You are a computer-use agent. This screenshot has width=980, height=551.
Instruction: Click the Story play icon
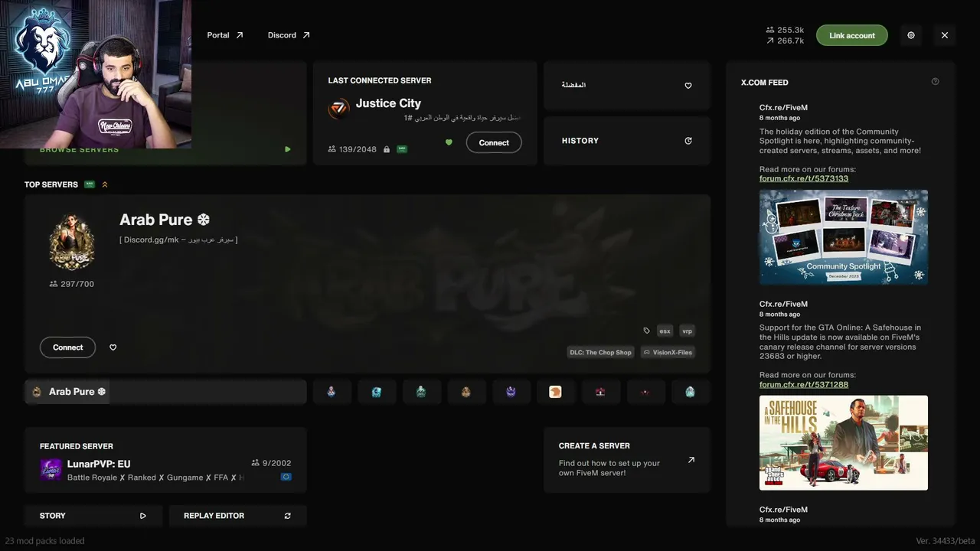point(143,516)
